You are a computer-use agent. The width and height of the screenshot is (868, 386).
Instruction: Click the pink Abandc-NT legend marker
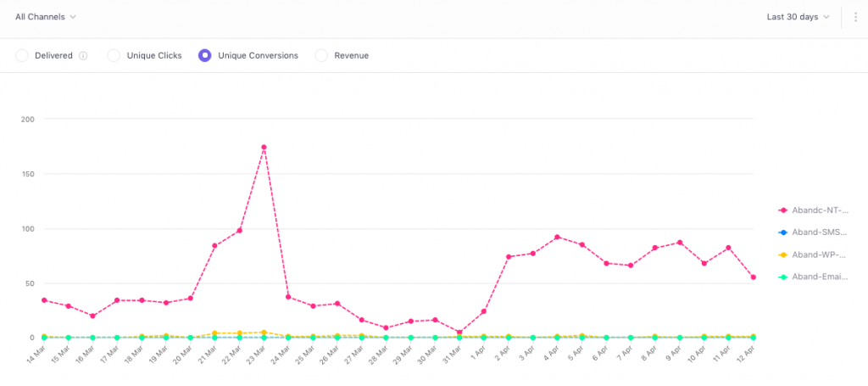pos(782,210)
